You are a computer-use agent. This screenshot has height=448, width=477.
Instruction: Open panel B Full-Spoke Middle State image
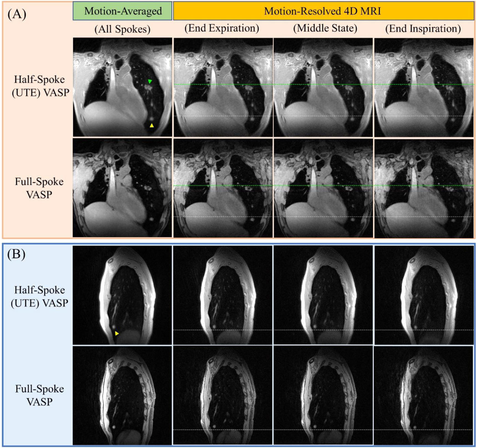coord(323,395)
